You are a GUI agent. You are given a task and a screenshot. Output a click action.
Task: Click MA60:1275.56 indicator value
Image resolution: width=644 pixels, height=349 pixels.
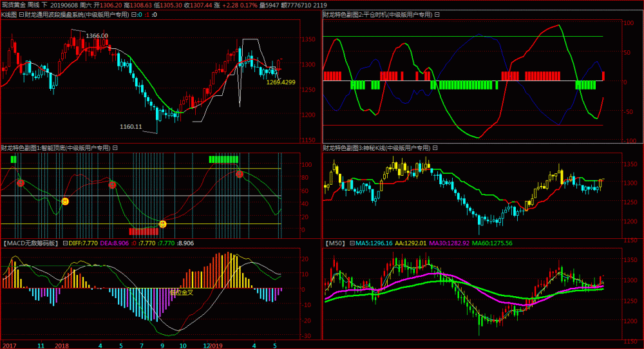point(492,243)
